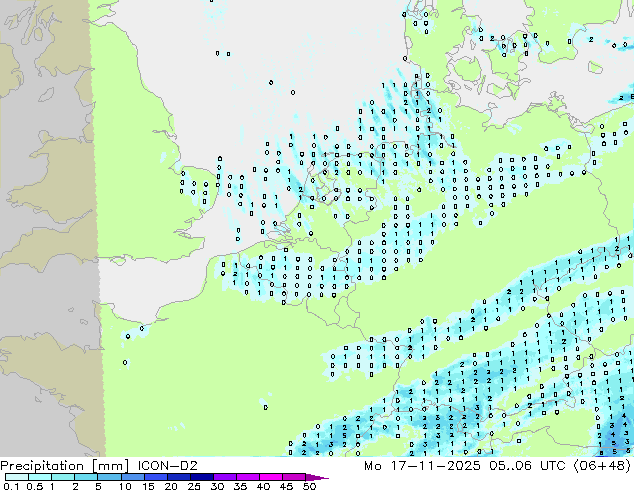Click the 'Precipitation [mm]' title text

click(64, 466)
